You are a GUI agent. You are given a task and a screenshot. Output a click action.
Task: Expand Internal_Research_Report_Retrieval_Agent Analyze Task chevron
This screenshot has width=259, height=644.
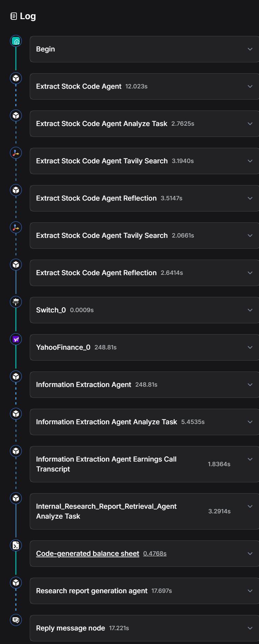coord(250,506)
